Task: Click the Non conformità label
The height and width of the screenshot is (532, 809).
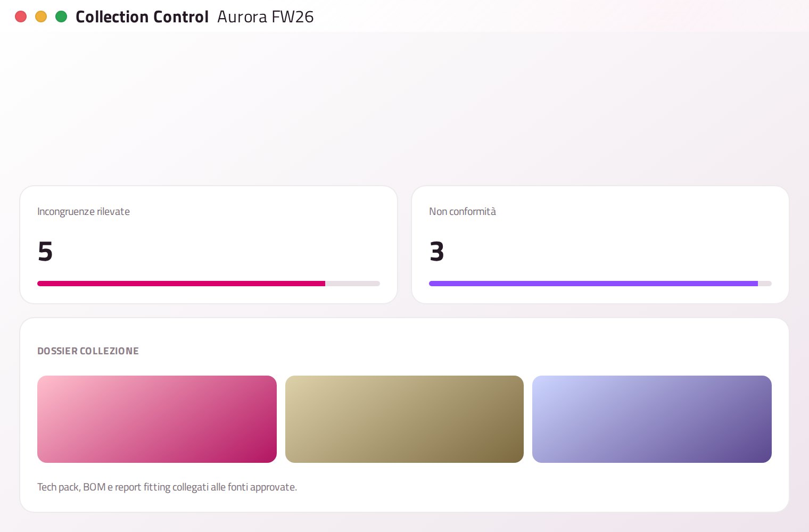Action: click(x=463, y=212)
